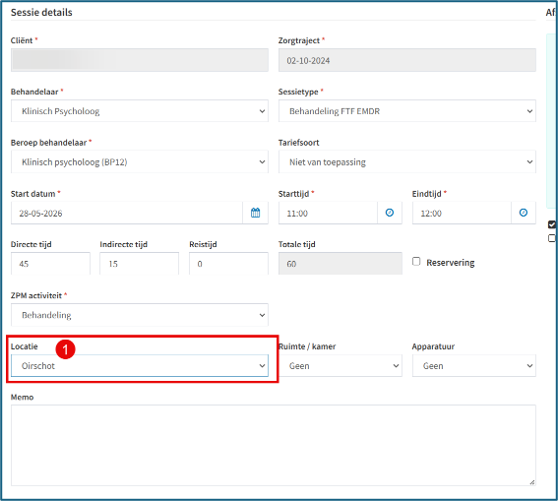Open the Sessietype dropdown
The height and width of the screenshot is (501, 558).
pos(407,111)
